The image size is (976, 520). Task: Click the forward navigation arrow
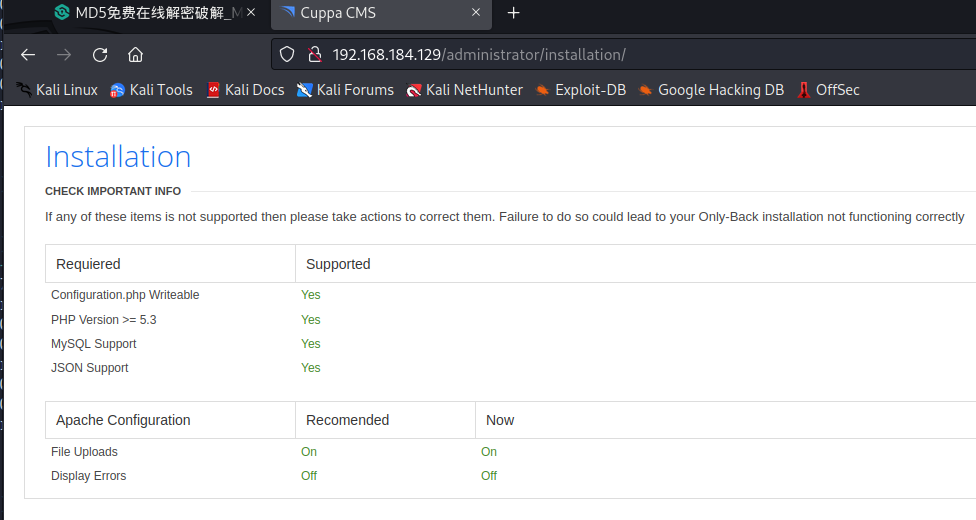63,55
